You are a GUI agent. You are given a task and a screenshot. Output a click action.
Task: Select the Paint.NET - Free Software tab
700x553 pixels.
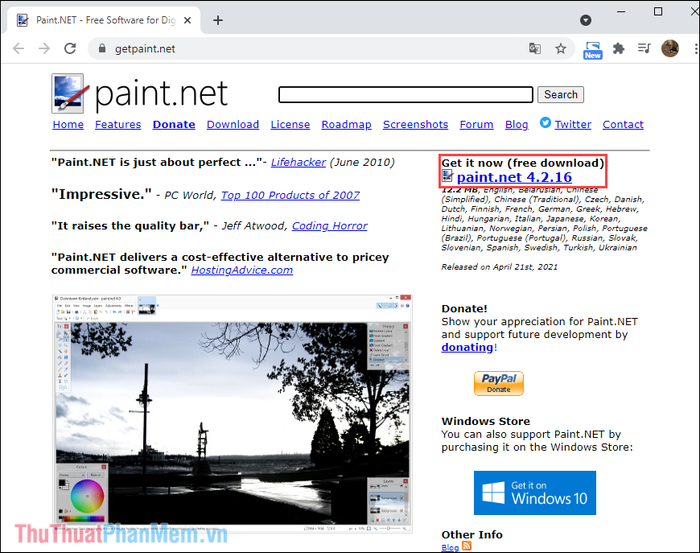click(x=105, y=20)
